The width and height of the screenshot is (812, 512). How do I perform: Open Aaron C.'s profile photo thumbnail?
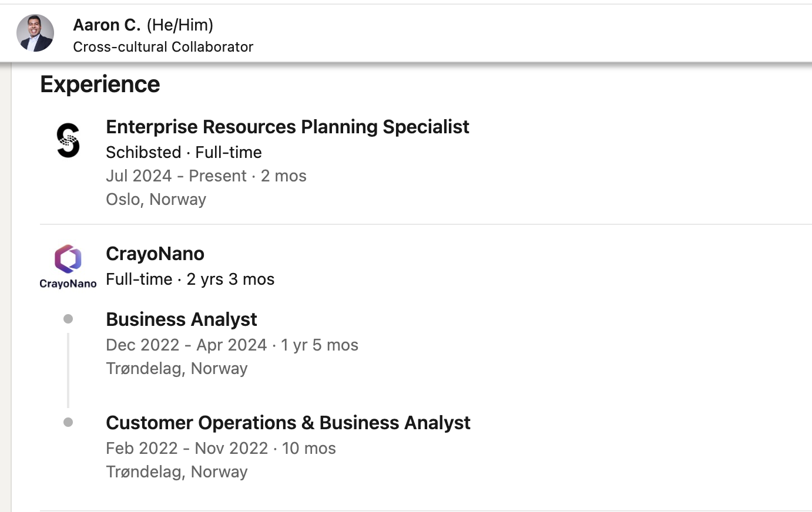(x=35, y=33)
